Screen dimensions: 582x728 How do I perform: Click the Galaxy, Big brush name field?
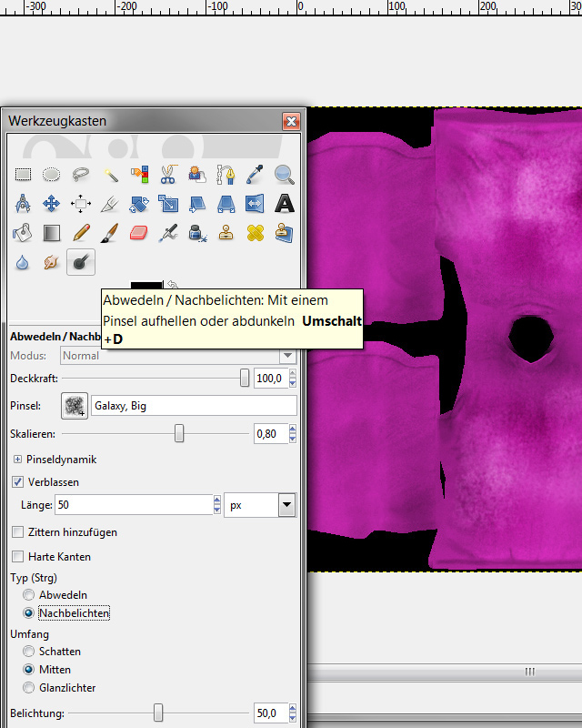194,406
